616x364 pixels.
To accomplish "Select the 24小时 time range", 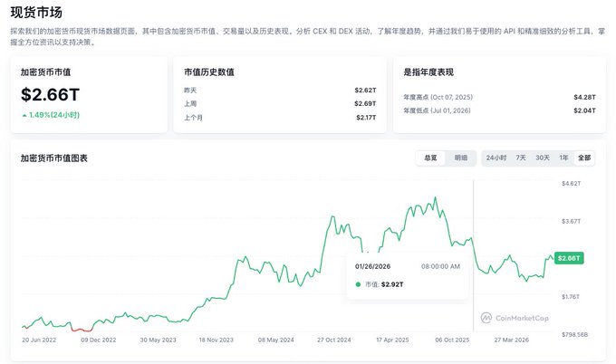I will pos(496,158).
